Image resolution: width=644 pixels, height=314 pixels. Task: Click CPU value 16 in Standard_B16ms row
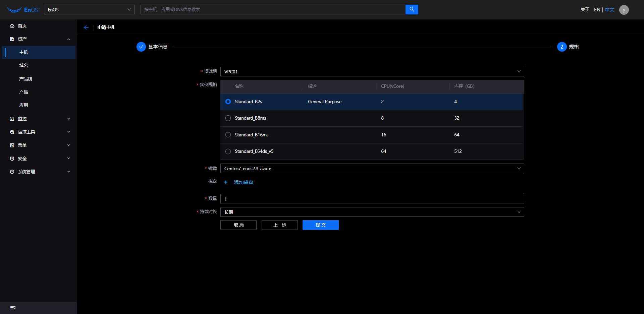pos(383,135)
